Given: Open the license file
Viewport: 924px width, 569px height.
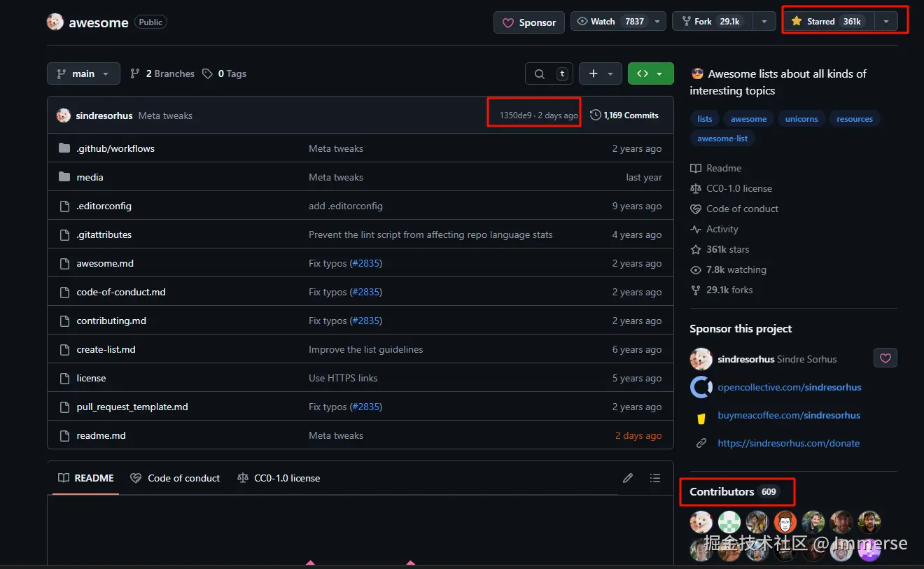Looking at the screenshot, I should point(91,378).
